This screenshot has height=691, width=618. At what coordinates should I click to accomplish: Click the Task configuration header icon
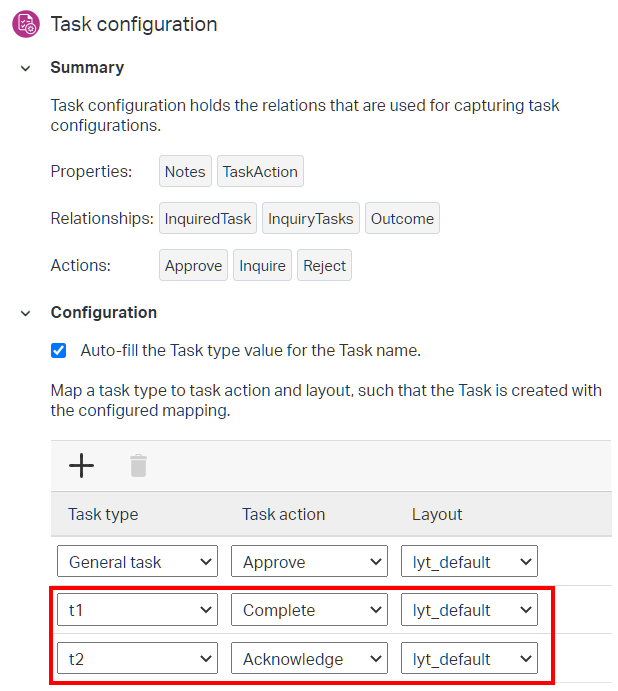[25, 25]
